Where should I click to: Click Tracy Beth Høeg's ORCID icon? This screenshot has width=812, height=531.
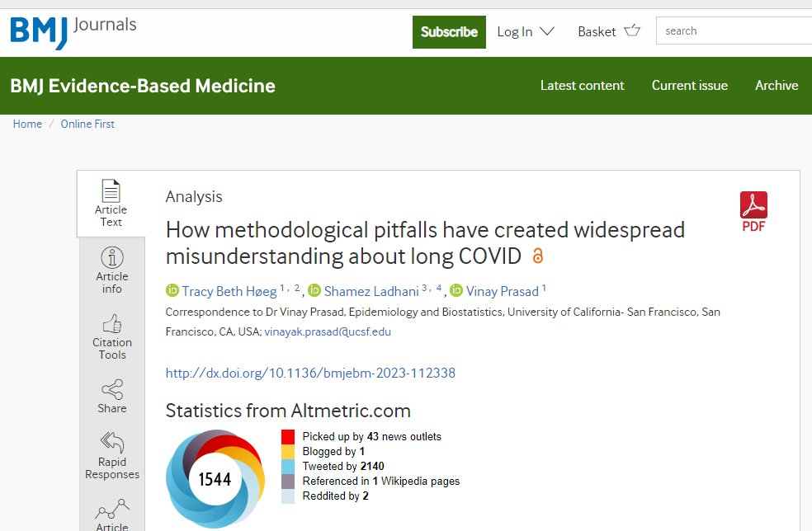click(172, 291)
